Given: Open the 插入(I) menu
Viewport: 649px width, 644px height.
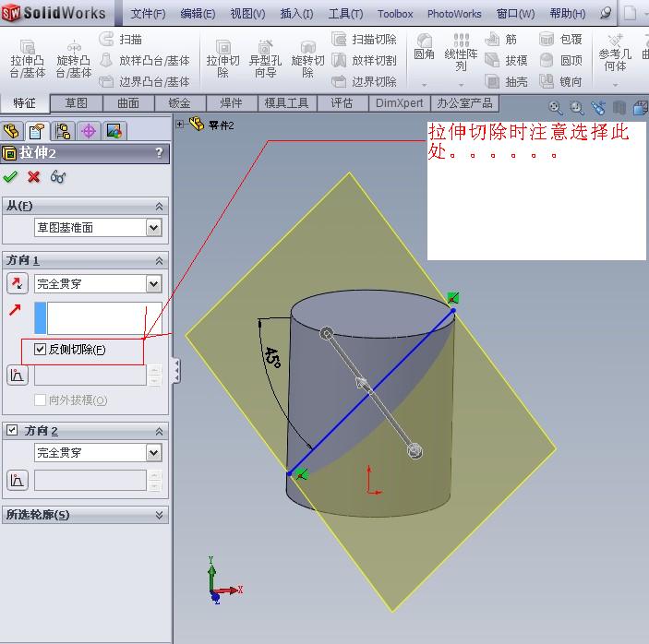Looking at the screenshot, I should [x=296, y=14].
